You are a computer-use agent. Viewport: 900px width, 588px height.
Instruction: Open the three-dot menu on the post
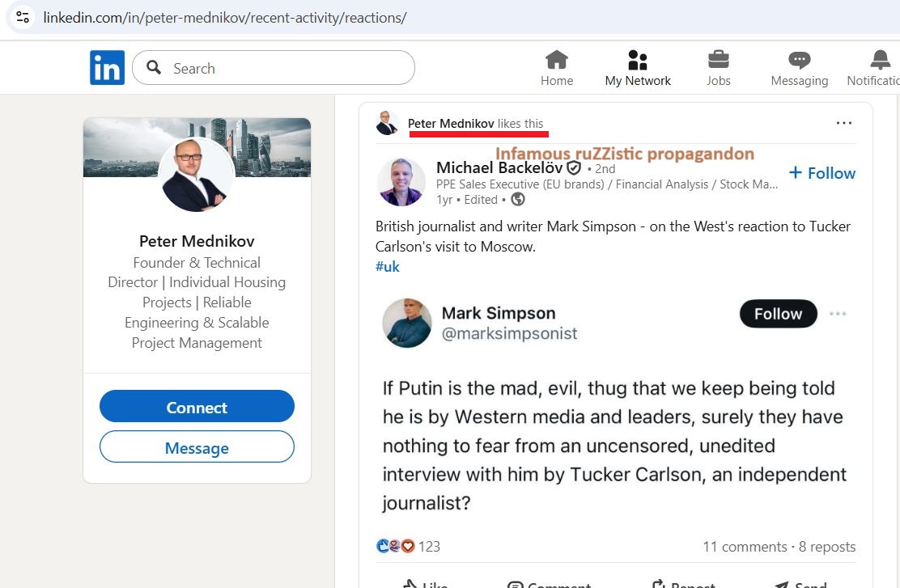844,123
